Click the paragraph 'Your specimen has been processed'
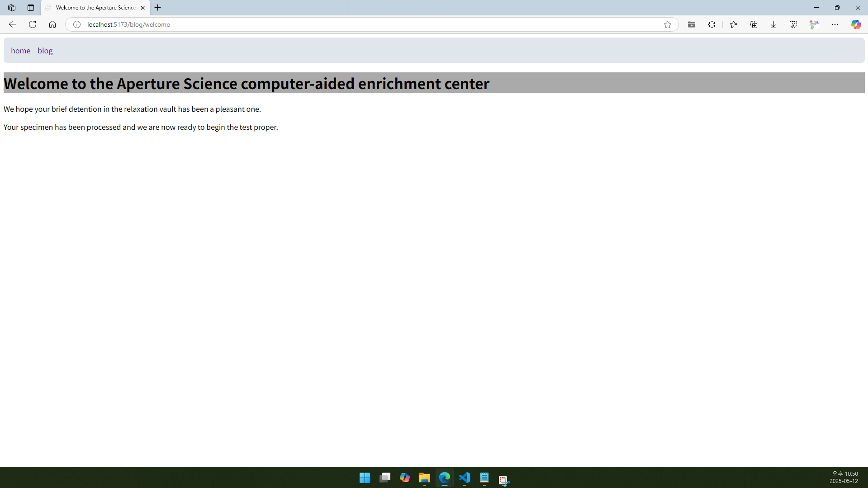 pyautogui.click(x=141, y=127)
